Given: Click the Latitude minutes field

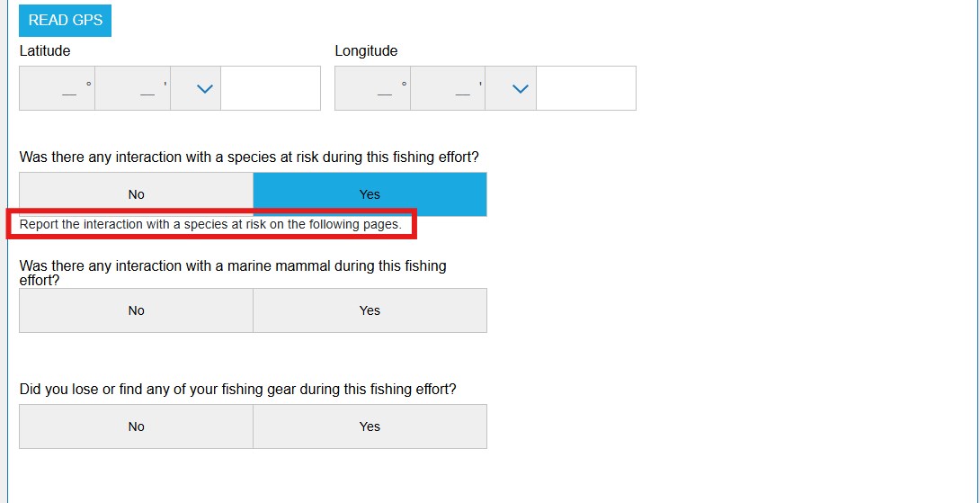Looking at the screenshot, I should click(133, 88).
